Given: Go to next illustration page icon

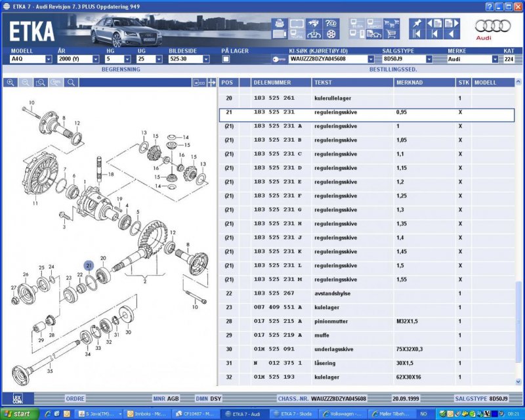Looking at the screenshot, I should coord(451,24).
